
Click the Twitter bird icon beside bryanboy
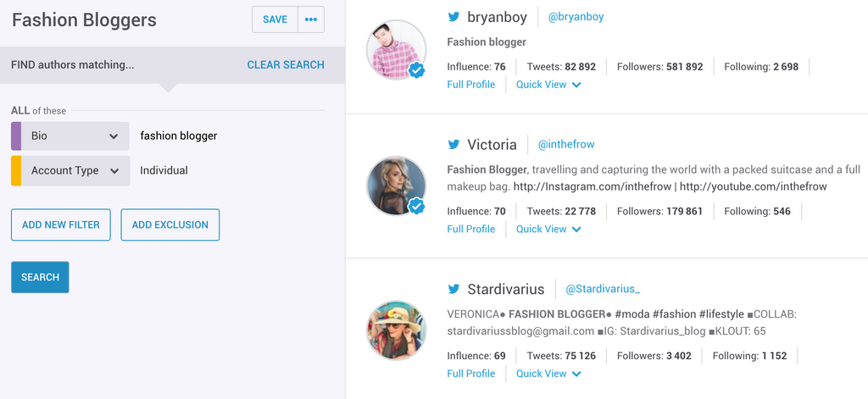pos(454,17)
